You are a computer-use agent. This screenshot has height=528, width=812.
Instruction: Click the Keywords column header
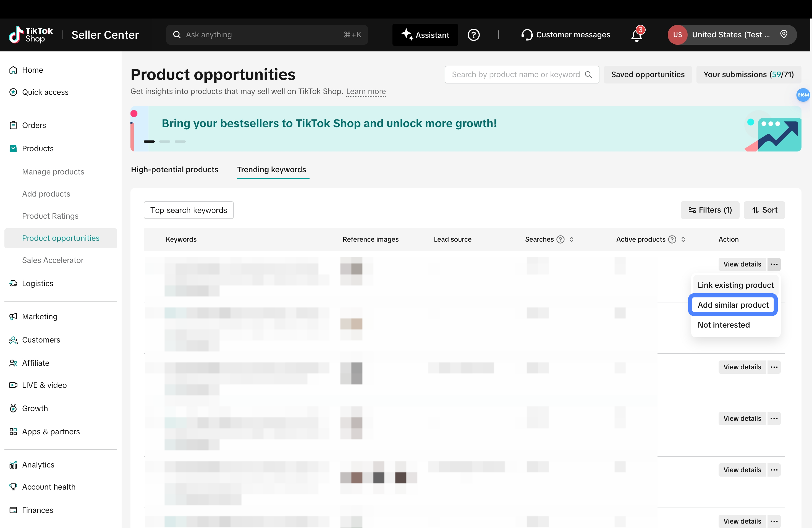[181, 239]
